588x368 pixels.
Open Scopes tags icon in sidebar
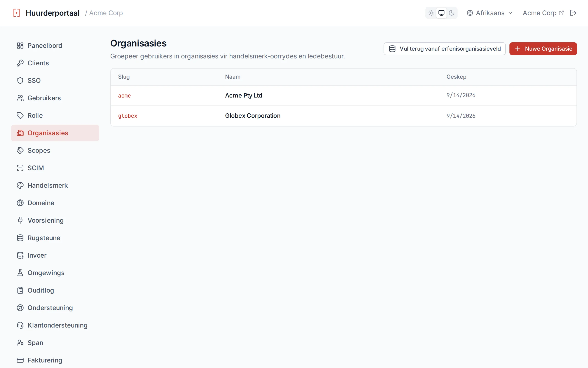(20, 150)
